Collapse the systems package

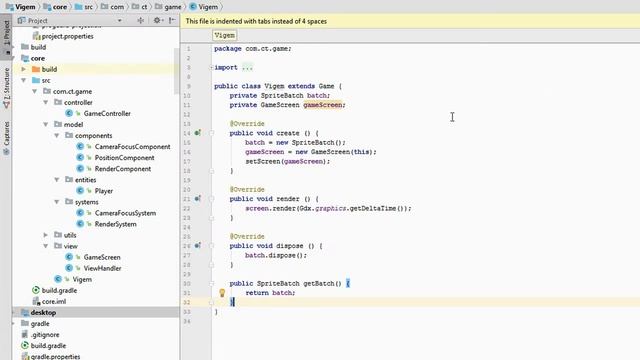tap(57, 202)
